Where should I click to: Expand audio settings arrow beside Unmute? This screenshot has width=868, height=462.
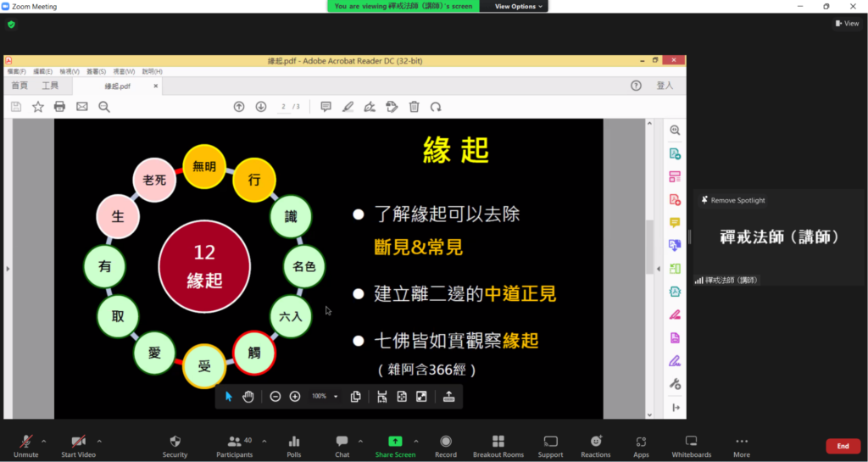(44, 441)
